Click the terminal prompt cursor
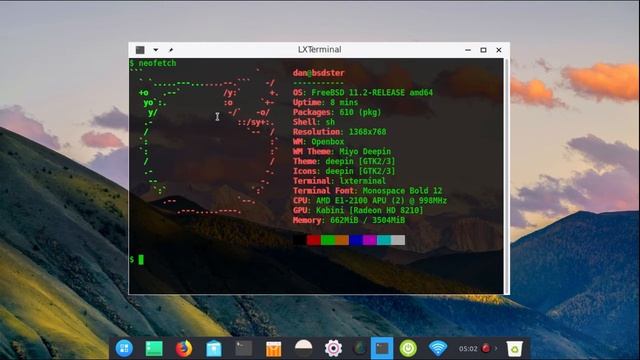640x360 pixels. click(x=141, y=260)
